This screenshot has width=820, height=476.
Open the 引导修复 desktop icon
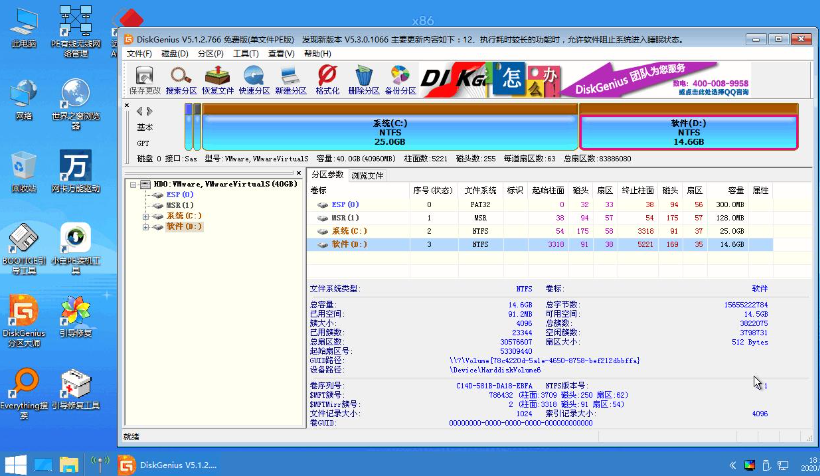click(x=76, y=316)
